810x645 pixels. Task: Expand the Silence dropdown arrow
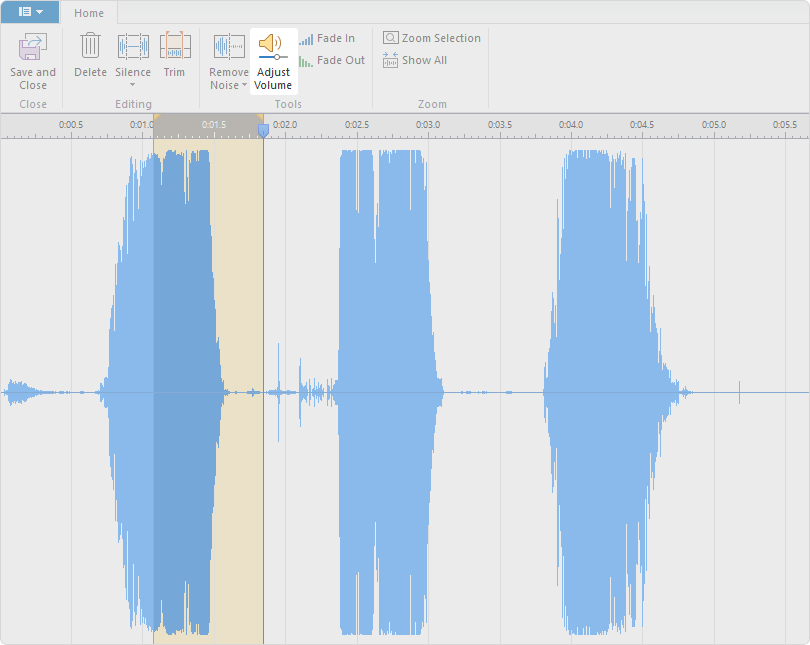pos(133,85)
